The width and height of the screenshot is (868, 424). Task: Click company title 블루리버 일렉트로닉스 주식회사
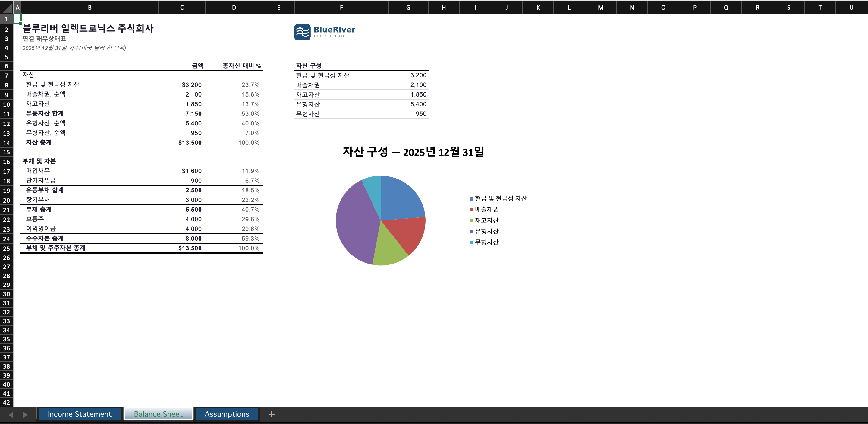pos(88,28)
